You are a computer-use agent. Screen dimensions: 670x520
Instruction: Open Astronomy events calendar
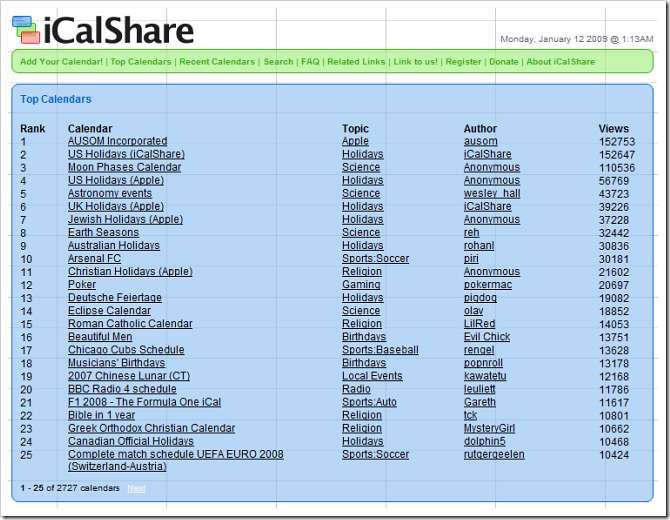(x=110, y=193)
